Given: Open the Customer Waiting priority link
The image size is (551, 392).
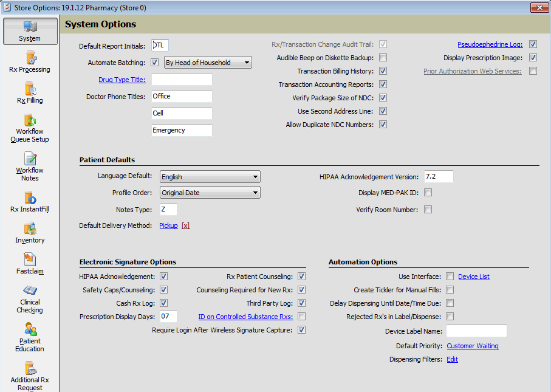Looking at the screenshot, I should [472, 346].
